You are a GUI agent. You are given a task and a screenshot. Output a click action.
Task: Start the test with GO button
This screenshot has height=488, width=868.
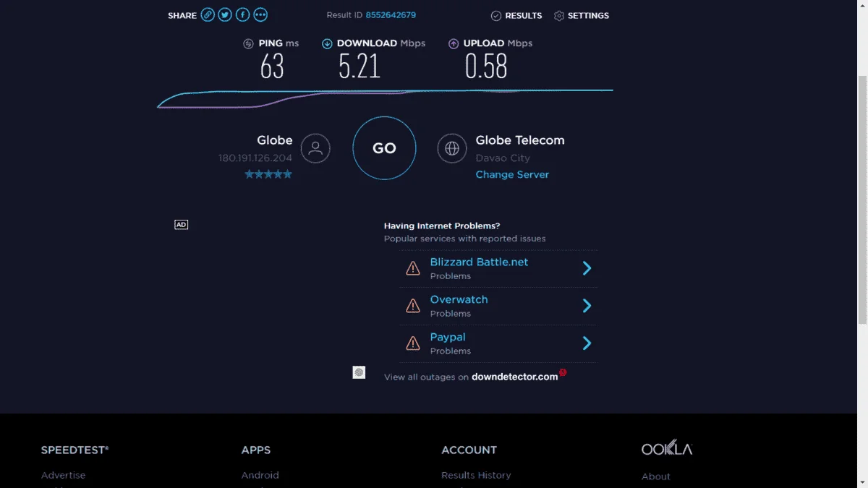[x=384, y=148]
